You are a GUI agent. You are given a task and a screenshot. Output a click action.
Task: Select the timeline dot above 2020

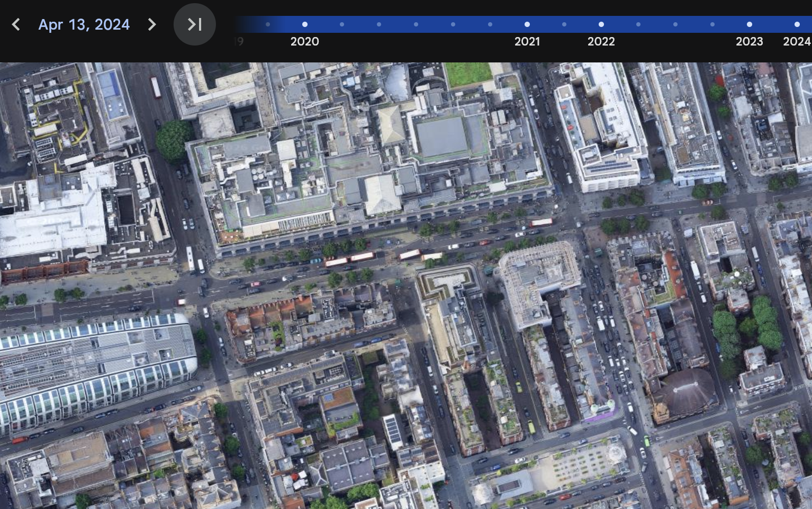click(x=305, y=24)
